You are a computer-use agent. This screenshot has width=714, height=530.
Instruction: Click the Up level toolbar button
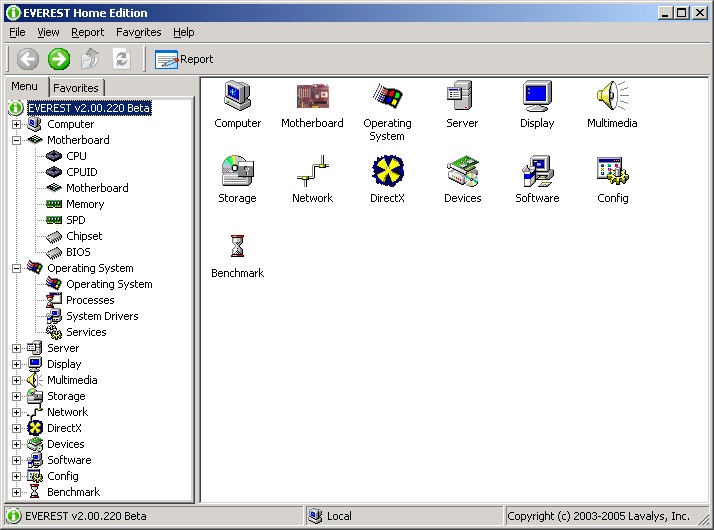90,59
